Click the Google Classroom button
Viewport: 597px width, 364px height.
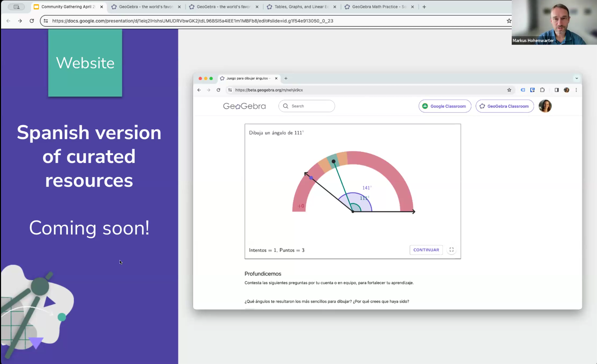(444, 106)
